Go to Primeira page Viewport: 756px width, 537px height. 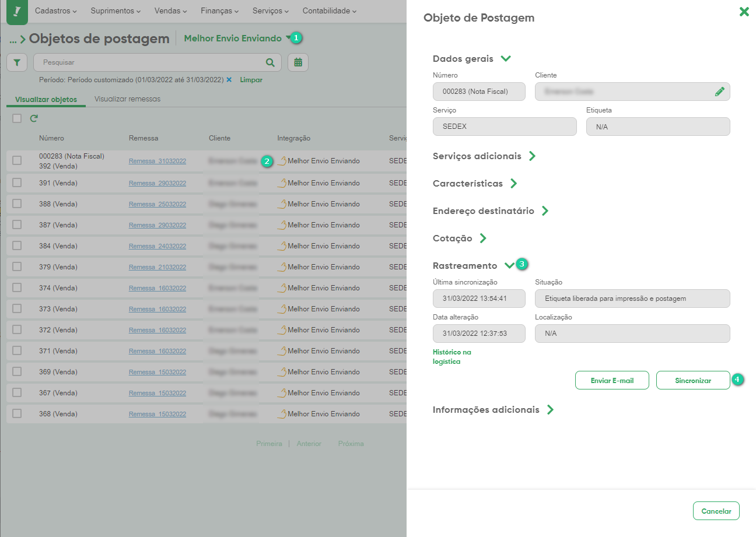pos(269,444)
